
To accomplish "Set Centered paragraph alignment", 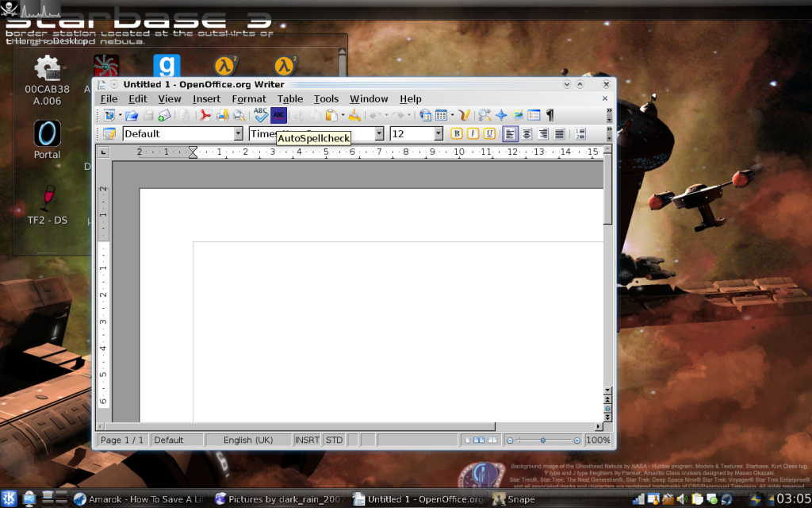I will pos(527,133).
